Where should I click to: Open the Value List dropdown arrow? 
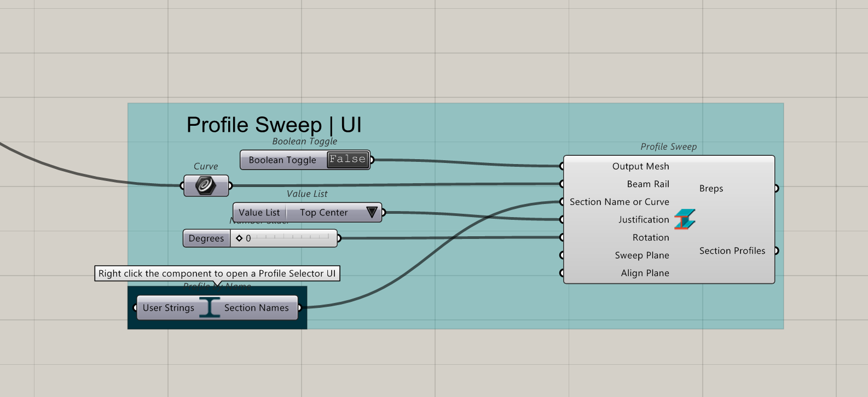click(372, 212)
